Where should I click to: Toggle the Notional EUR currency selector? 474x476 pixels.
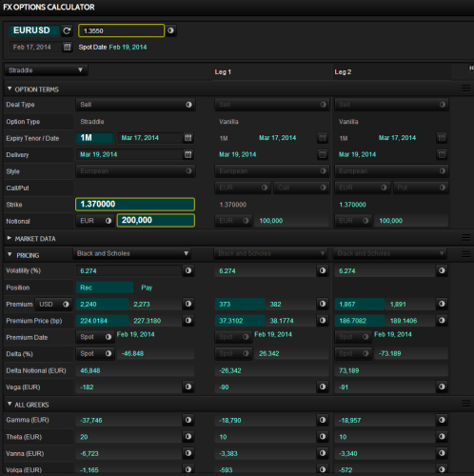pos(95,221)
